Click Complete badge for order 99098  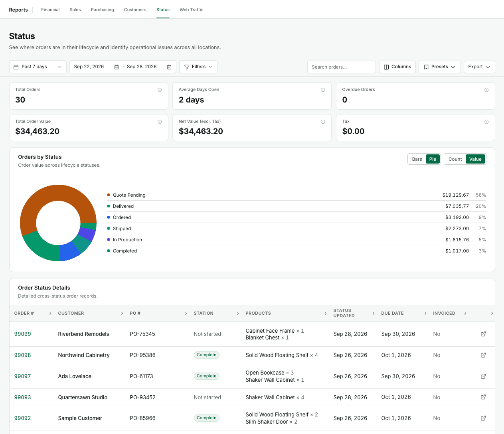(207, 355)
